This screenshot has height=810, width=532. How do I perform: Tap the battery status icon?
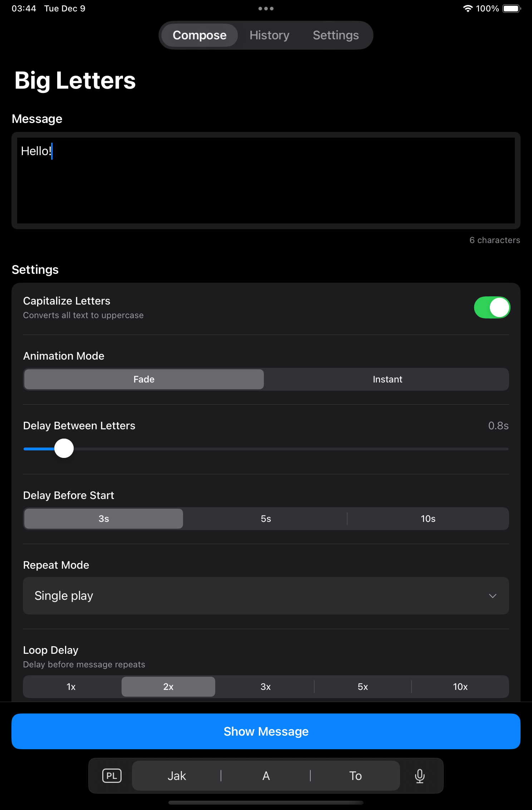point(512,9)
